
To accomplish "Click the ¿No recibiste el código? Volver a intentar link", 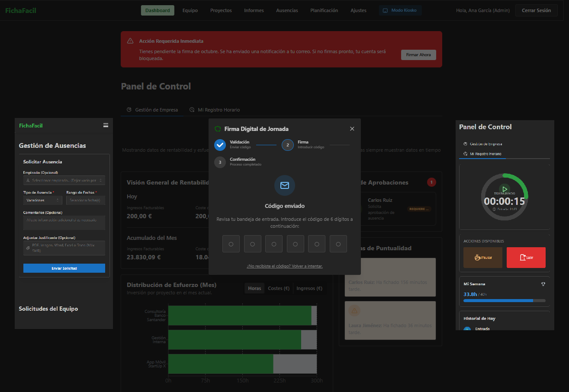I will coord(285,266).
